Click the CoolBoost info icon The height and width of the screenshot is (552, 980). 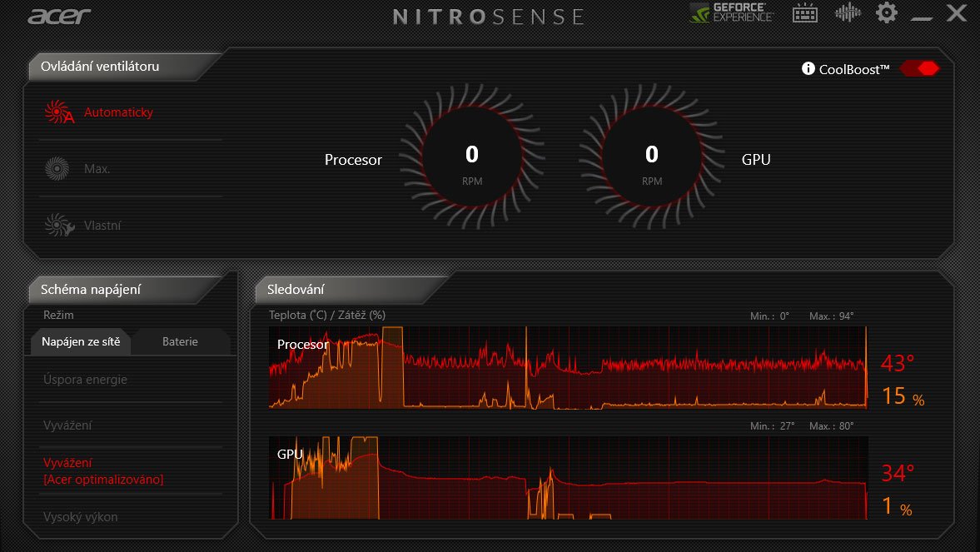tap(808, 68)
